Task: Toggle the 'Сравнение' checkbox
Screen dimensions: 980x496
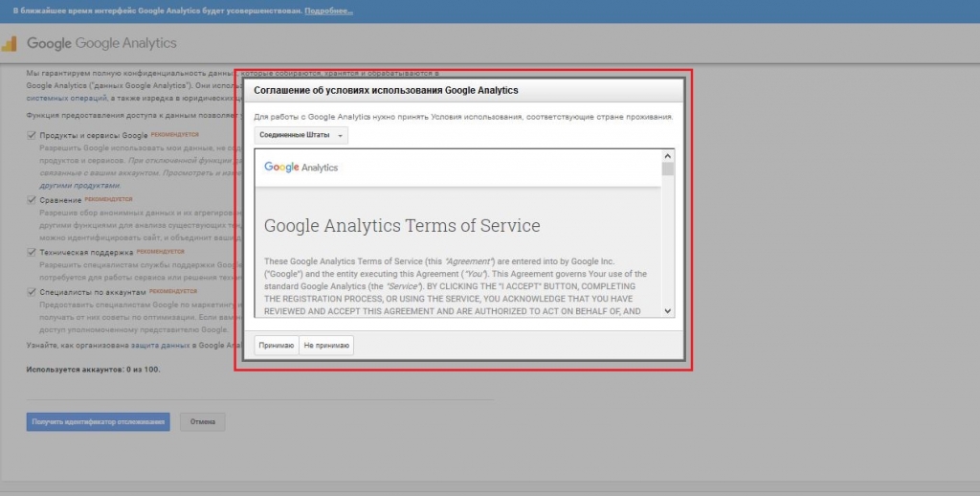Action: 32,200
